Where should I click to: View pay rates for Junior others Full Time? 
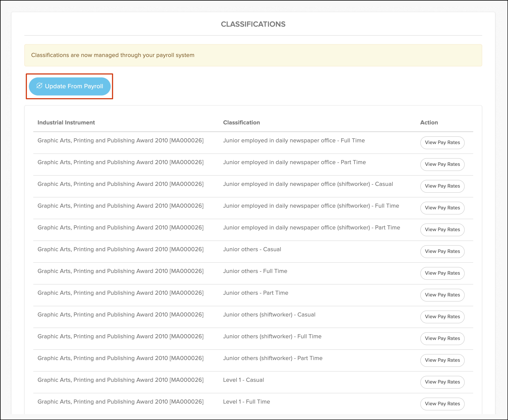(442, 273)
